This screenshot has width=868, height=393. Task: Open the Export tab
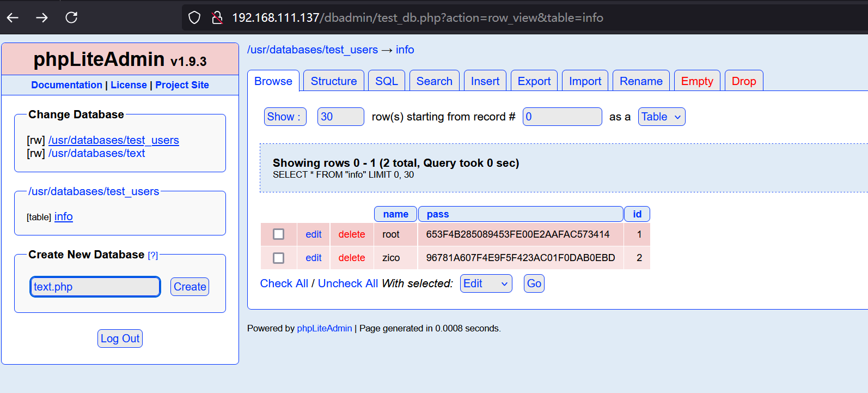tap(534, 81)
